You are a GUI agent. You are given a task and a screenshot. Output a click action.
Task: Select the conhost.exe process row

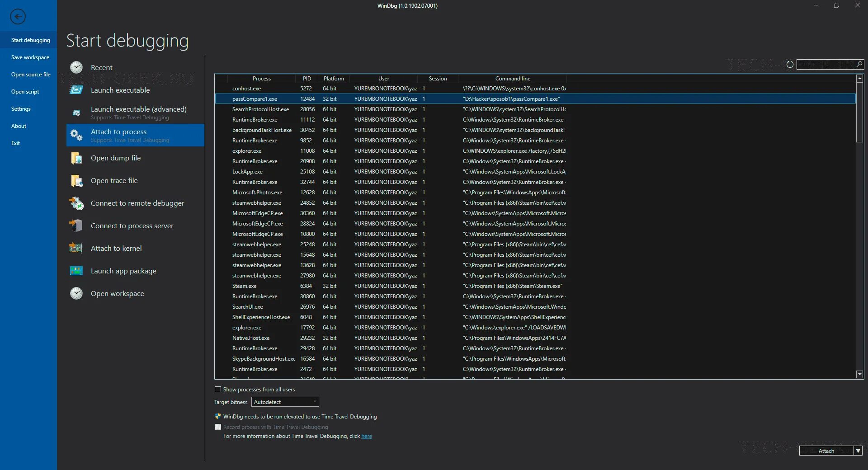click(x=535, y=89)
